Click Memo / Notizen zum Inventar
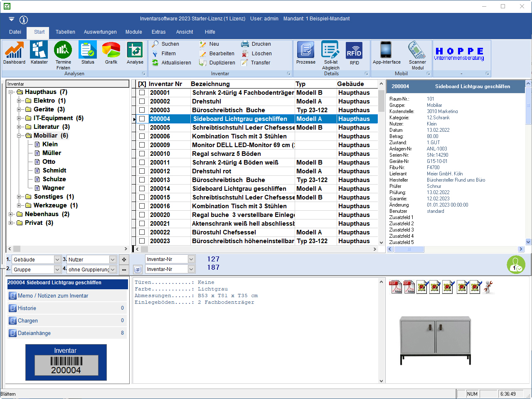The width and height of the screenshot is (532, 399). (x=53, y=296)
